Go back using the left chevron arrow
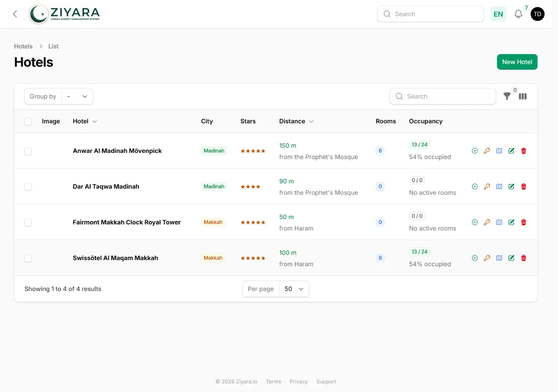Screen dimensions: 558x392 [15, 14]
